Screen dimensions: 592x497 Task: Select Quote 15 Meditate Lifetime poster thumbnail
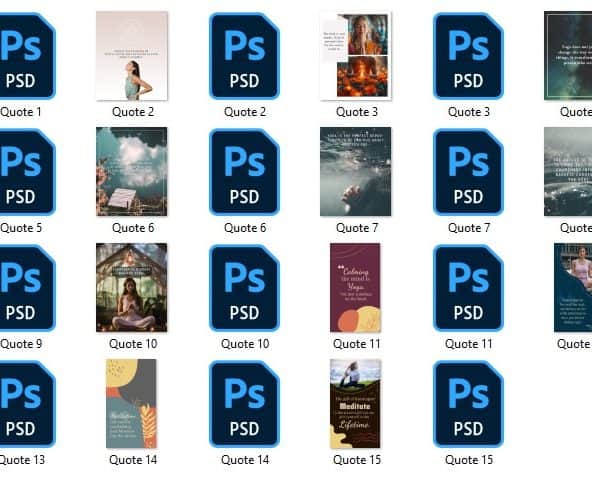pyautogui.click(x=355, y=404)
